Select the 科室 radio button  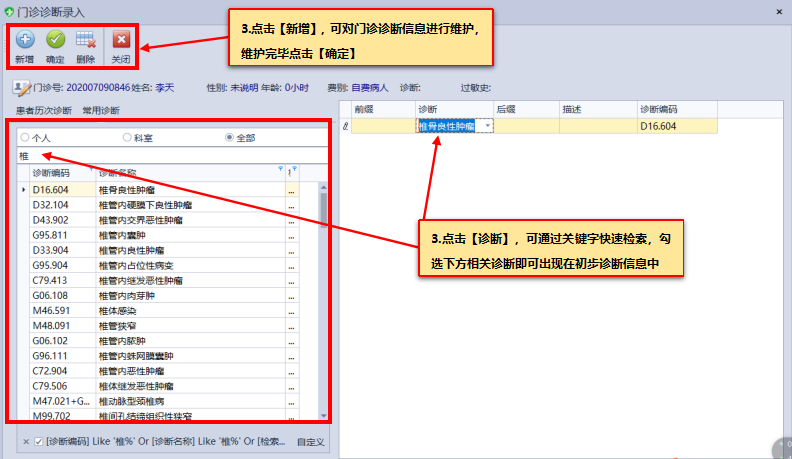coord(126,137)
